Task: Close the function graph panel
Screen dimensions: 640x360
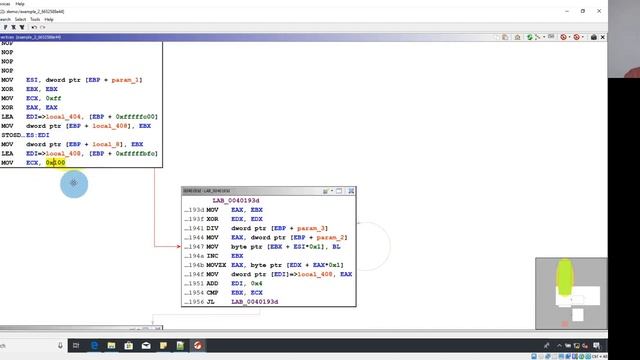Action: 602,37
